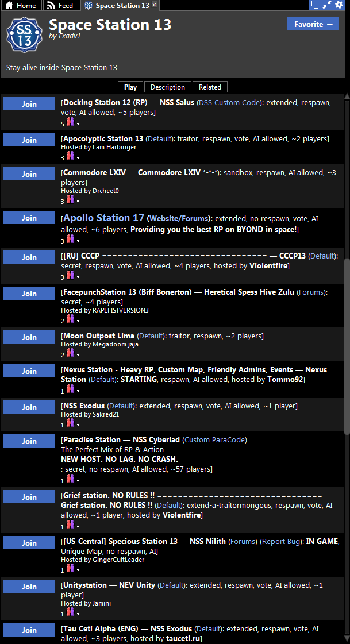Viewport: 350px width, 644px height.
Task: Join the Specious Station 13 server
Action: point(29,542)
